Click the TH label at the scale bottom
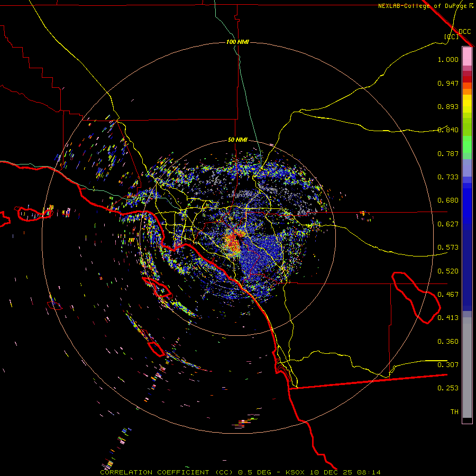Screen dimensions: 476x476 coord(454,412)
